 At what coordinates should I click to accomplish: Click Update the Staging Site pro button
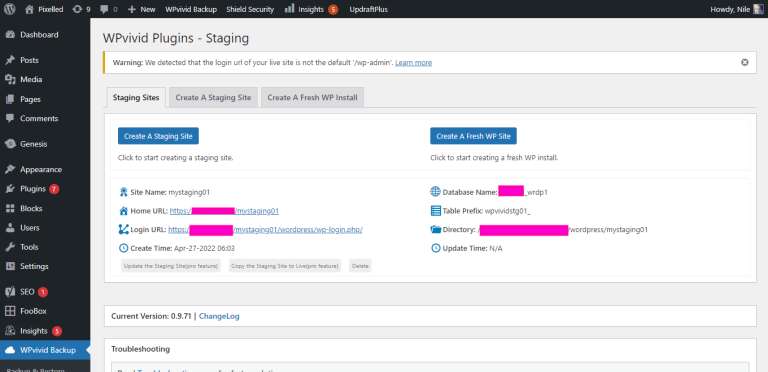(171, 266)
